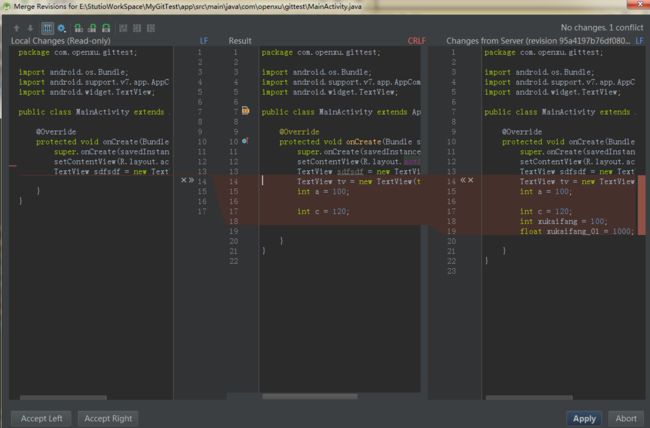
Task: Click override gutter marker at line 10
Action: click(245, 141)
